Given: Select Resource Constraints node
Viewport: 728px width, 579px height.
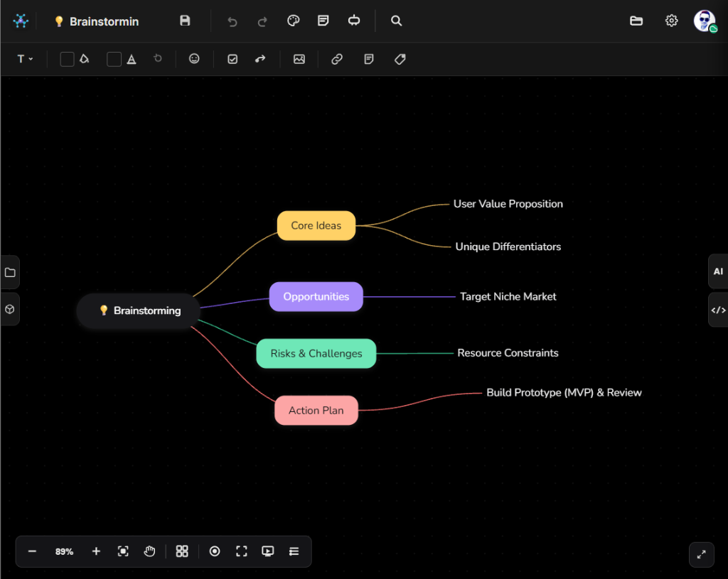Looking at the screenshot, I should pyautogui.click(x=508, y=353).
